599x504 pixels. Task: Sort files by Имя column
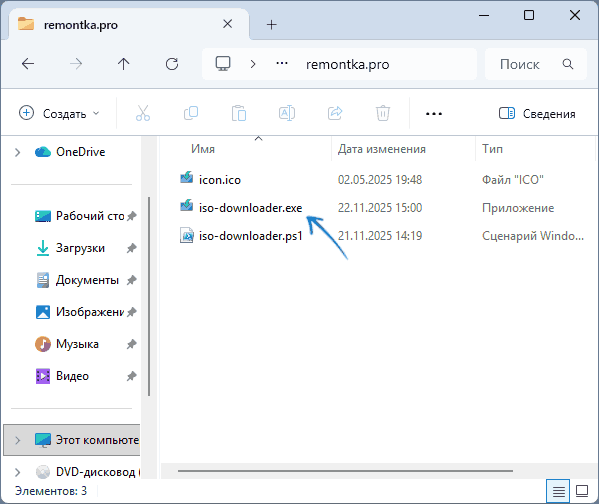point(203,149)
